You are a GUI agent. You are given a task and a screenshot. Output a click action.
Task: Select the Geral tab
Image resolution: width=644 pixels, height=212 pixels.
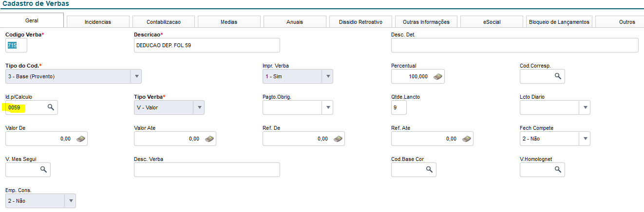(x=32, y=20)
